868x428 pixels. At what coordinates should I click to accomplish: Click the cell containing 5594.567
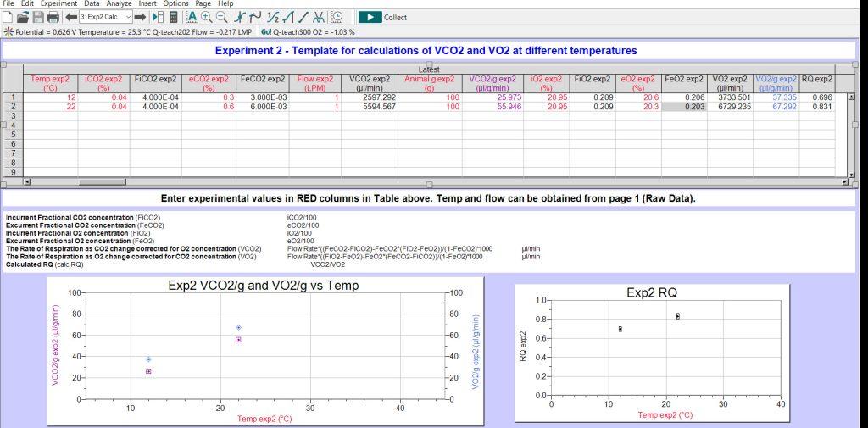[370, 107]
